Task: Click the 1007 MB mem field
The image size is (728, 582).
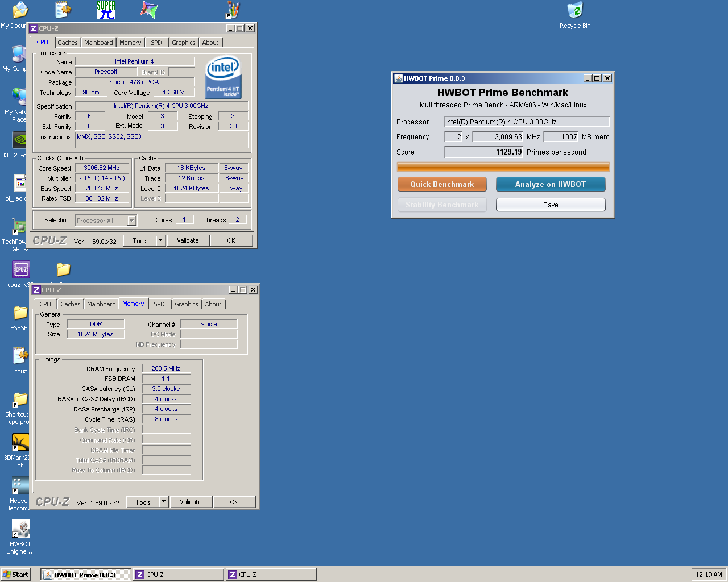Action: 561,136
